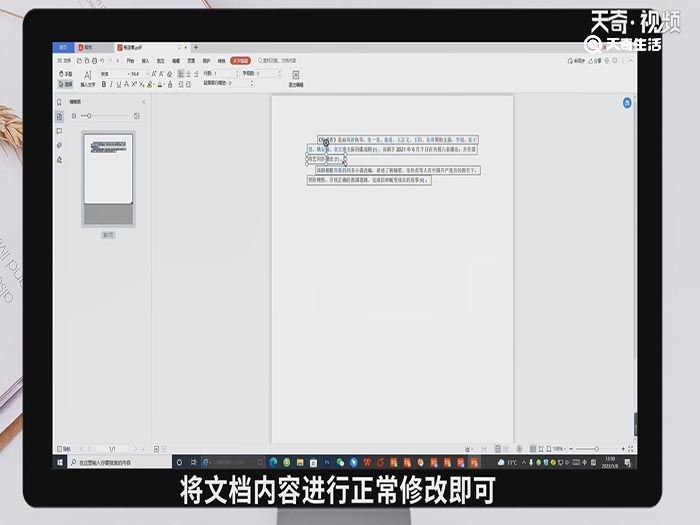Toggle the navigation pane button
The height and width of the screenshot is (525, 700).
point(64,449)
